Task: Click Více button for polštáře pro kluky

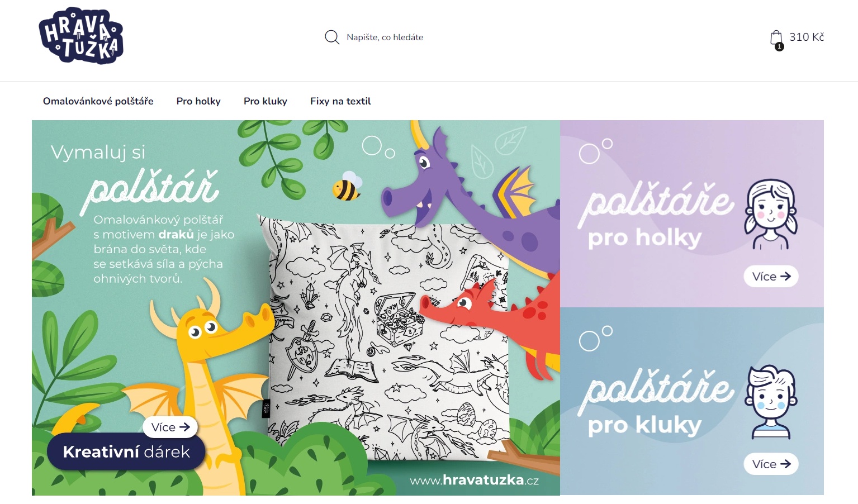Action: (771, 464)
